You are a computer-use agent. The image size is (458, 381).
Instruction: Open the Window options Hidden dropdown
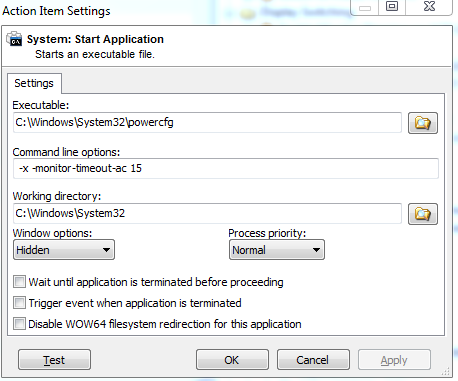point(64,250)
